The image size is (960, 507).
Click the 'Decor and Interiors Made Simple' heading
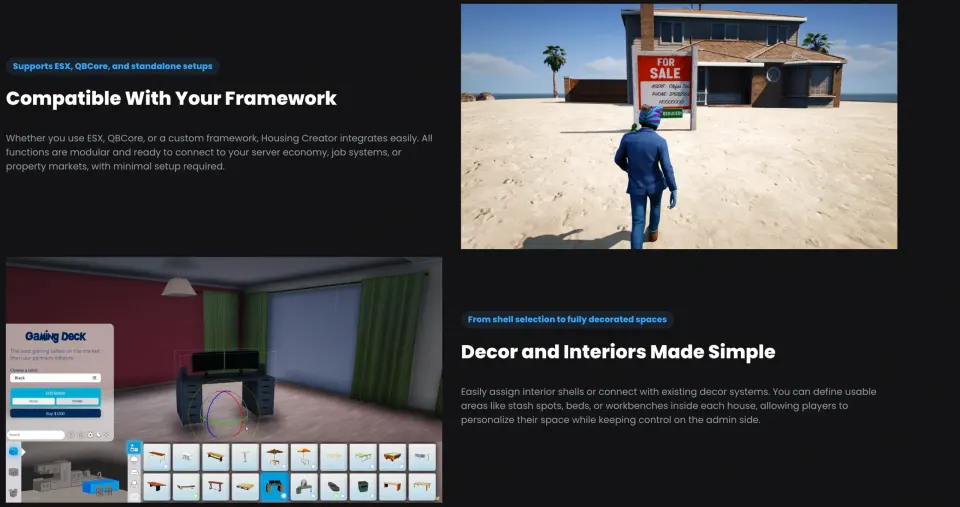pos(618,351)
